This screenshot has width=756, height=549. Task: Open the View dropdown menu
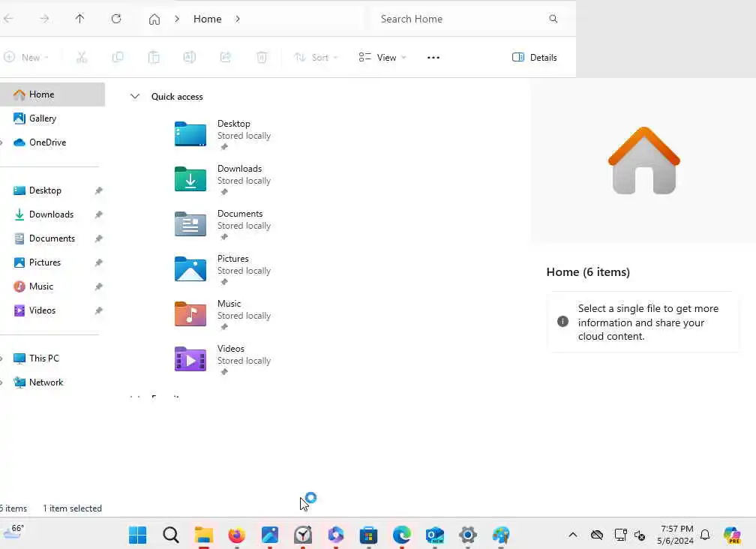click(382, 57)
